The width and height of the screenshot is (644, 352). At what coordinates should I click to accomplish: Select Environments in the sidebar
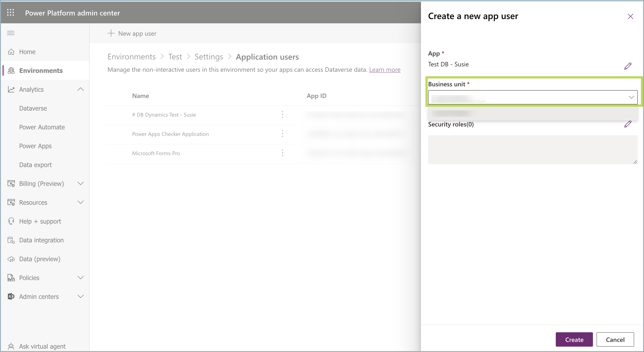[x=41, y=71]
